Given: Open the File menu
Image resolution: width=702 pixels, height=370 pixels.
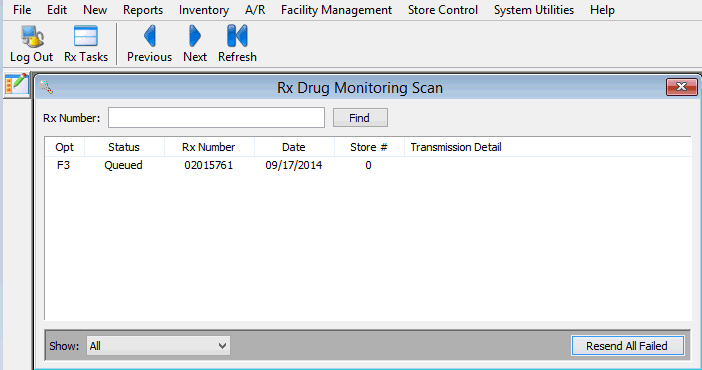Looking at the screenshot, I should pos(22,10).
